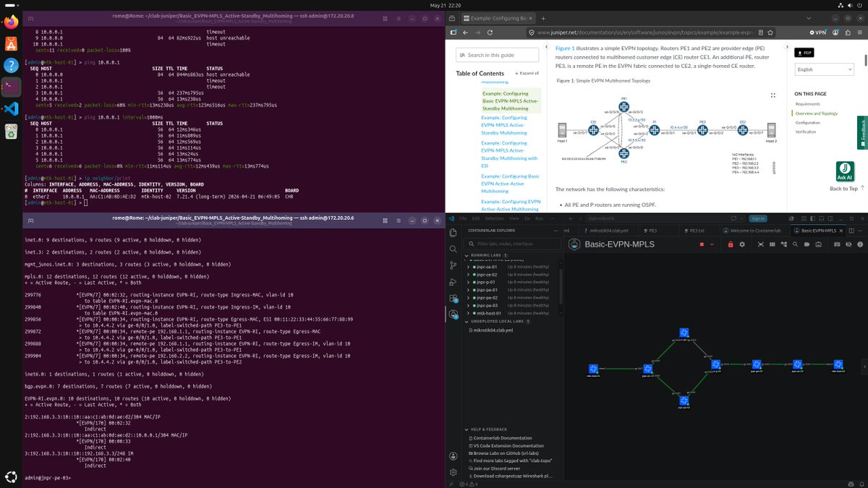Image resolution: width=868 pixels, height=488 pixels.
Task: Open the stop-button dropdown arrow in topology
Action: 713,244
